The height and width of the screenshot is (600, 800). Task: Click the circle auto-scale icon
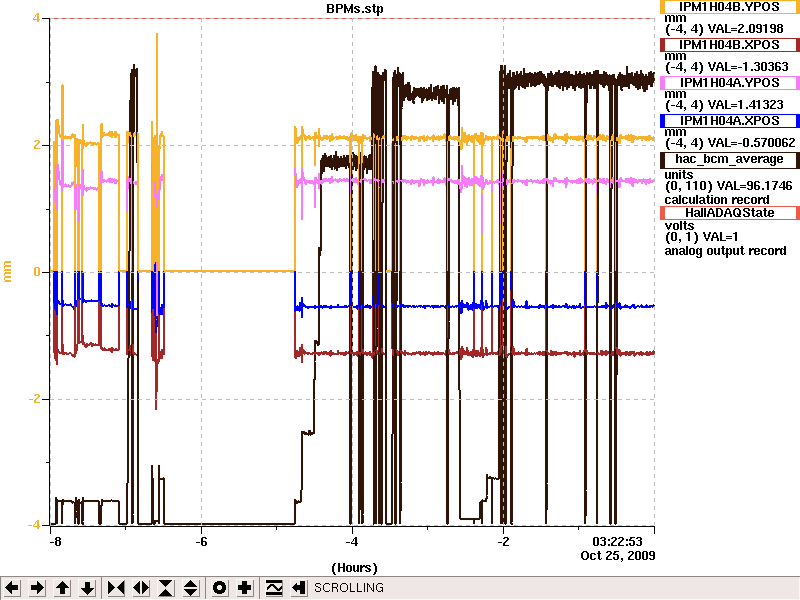(x=219, y=588)
